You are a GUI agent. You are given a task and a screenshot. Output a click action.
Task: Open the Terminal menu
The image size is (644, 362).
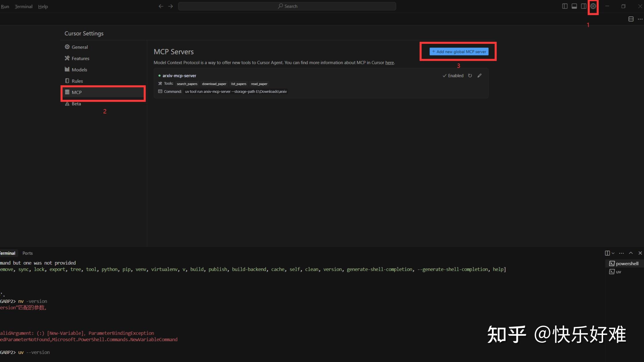24,6
